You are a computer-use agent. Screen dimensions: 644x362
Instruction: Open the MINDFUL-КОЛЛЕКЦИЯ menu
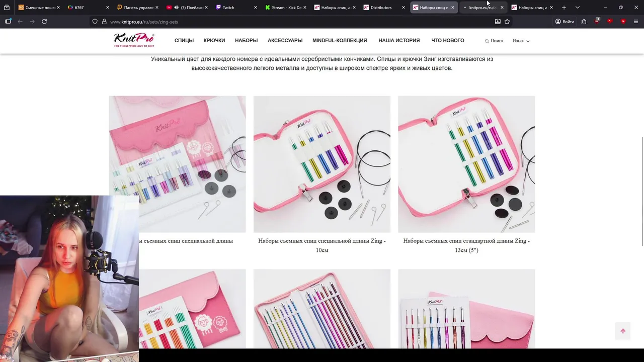[340, 41]
